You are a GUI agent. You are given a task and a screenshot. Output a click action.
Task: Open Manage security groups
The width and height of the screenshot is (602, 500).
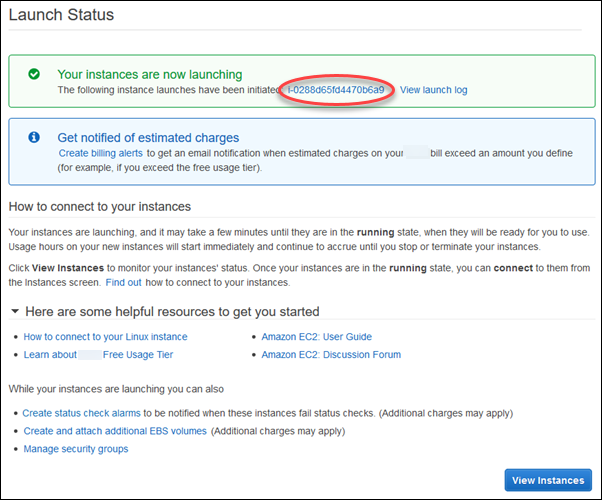pos(76,449)
